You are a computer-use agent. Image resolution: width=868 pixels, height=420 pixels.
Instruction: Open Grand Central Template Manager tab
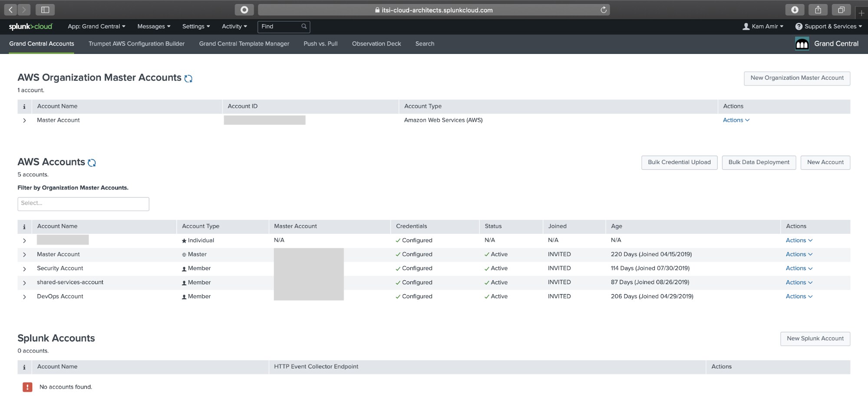click(244, 44)
